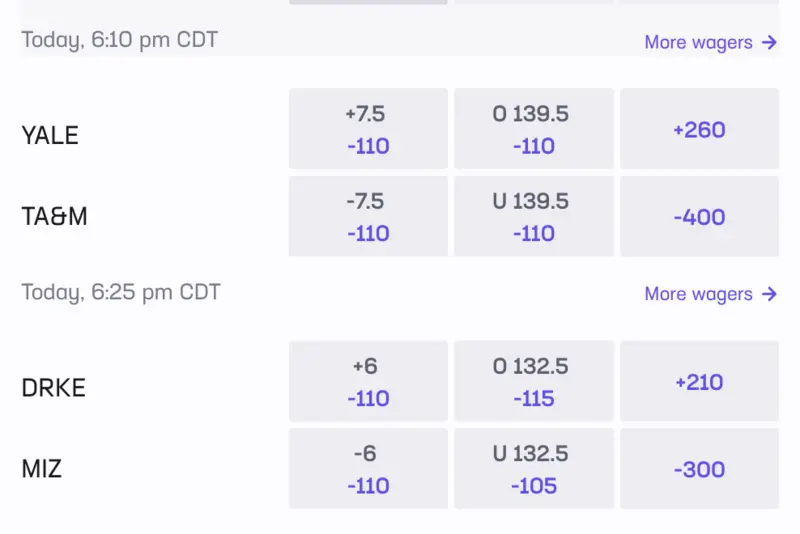Select Under 139.5 total wager
This screenshot has width=800, height=534.
[x=533, y=217]
